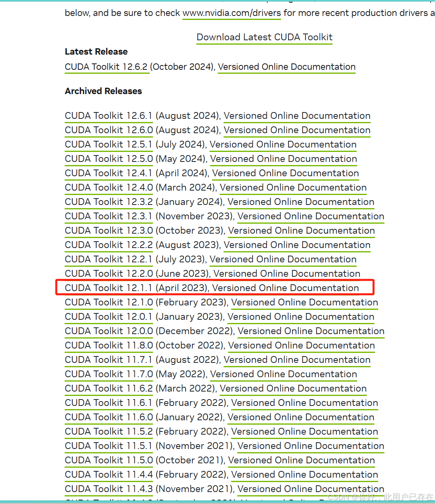This screenshot has height=504, width=435.
Task: Open documentation link beside CUDA Toolkit 12.5.0
Action: (x=284, y=159)
